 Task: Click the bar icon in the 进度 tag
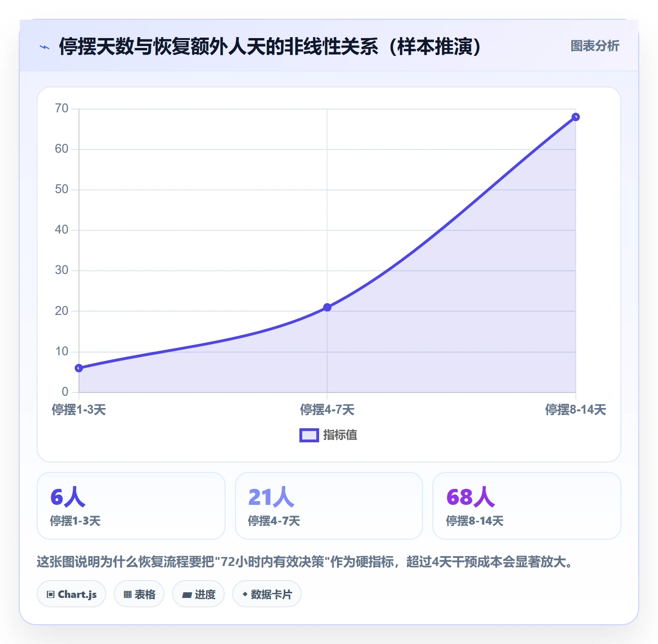coord(187,595)
